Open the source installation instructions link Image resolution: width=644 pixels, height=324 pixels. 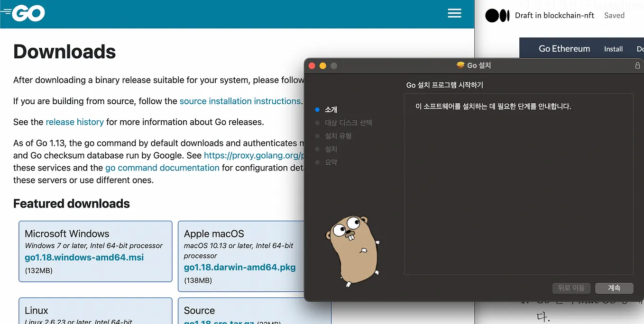(240, 101)
